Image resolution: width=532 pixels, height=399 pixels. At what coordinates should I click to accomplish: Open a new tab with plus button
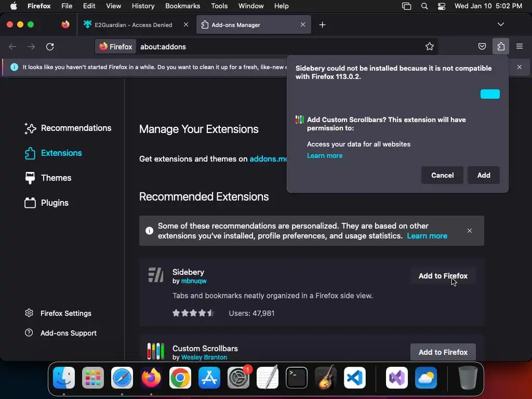pos(322,25)
